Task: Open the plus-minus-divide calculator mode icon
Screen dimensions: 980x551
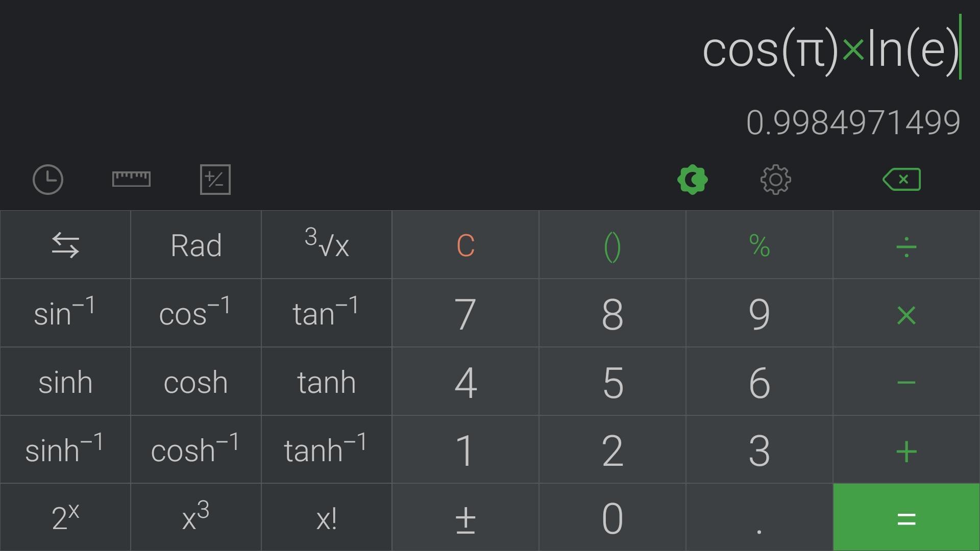Action: pos(215,180)
